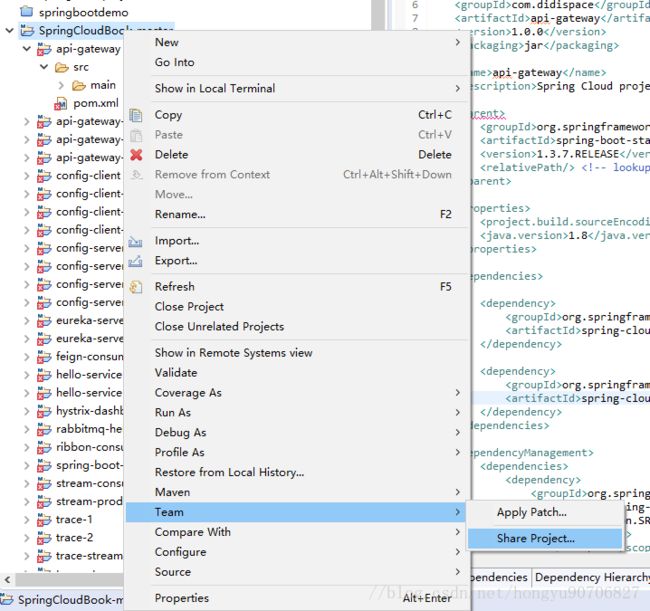Click the Refresh icon in menu
Image resolution: width=650 pixels, height=611 pixels.
(136, 287)
